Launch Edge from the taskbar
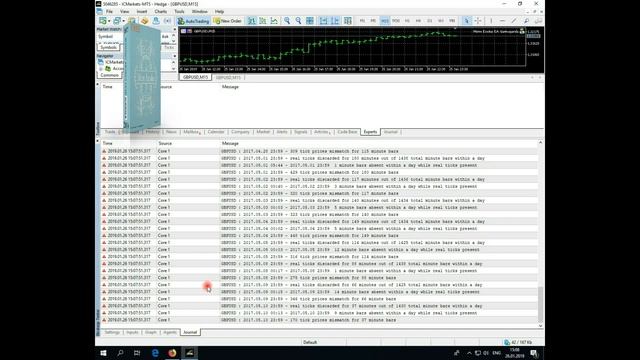The height and width of the screenshot is (360, 640). tap(155, 353)
